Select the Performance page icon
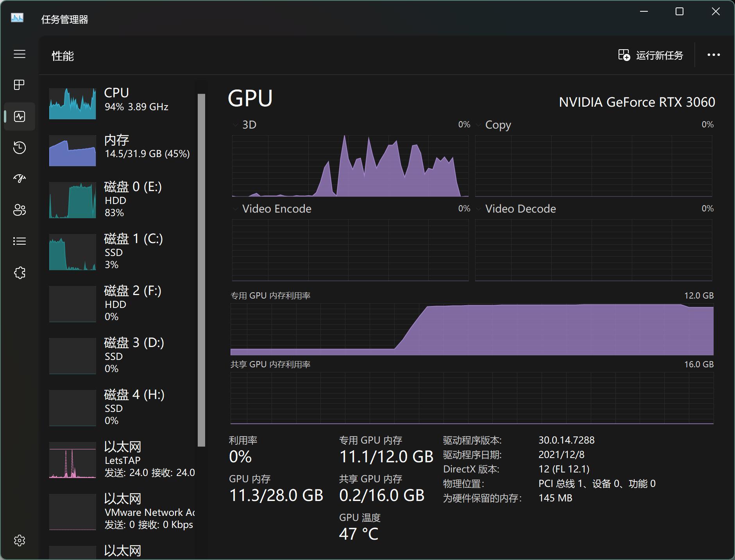 pos(19,116)
